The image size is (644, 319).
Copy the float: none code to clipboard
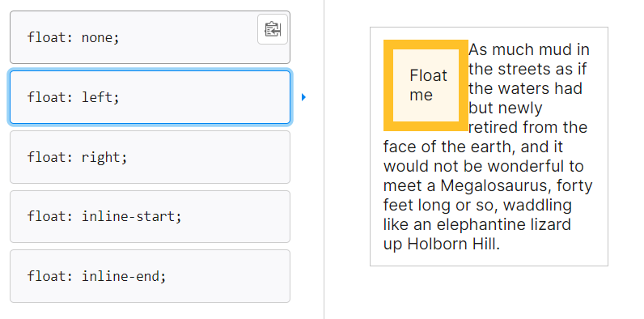coord(273,29)
